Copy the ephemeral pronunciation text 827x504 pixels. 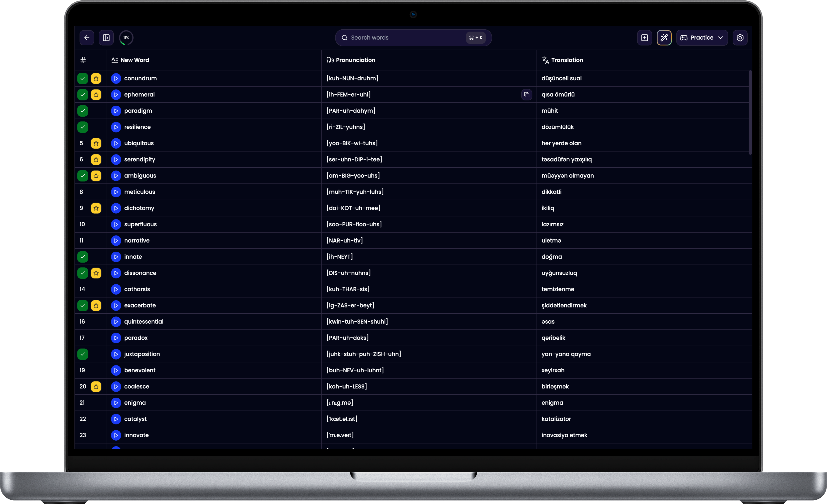click(526, 94)
